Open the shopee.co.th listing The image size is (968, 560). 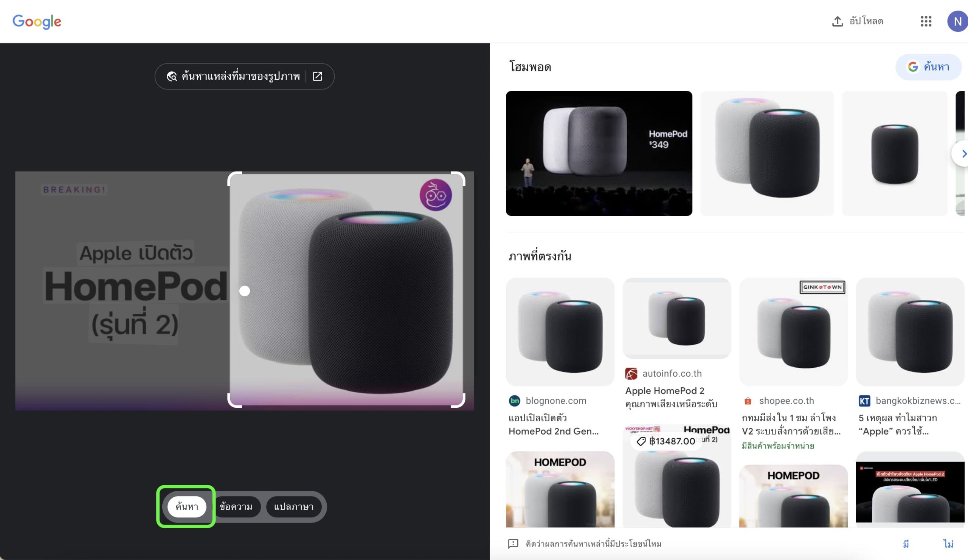tap(793, 364)
